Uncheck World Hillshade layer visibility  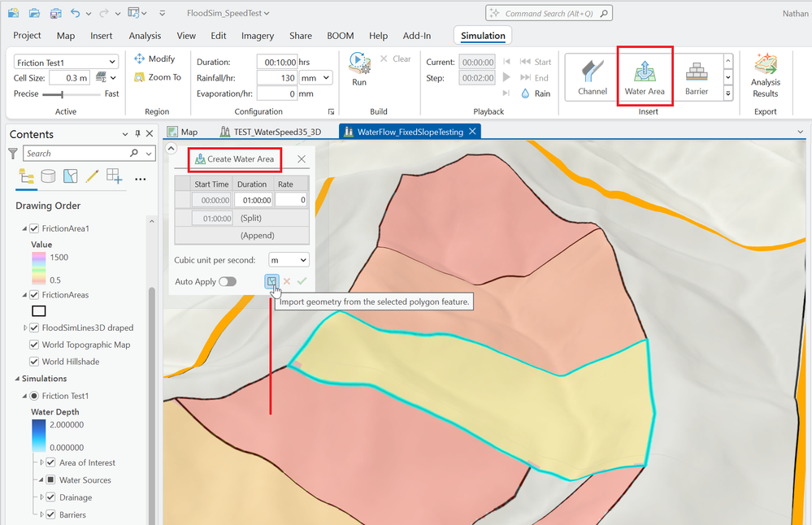tap(34, 362)
